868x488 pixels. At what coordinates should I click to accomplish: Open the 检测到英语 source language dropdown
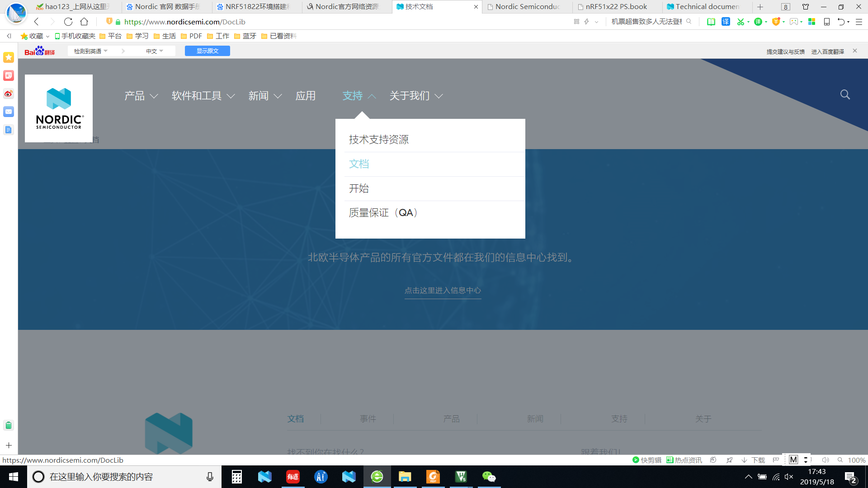pos(90,51)
